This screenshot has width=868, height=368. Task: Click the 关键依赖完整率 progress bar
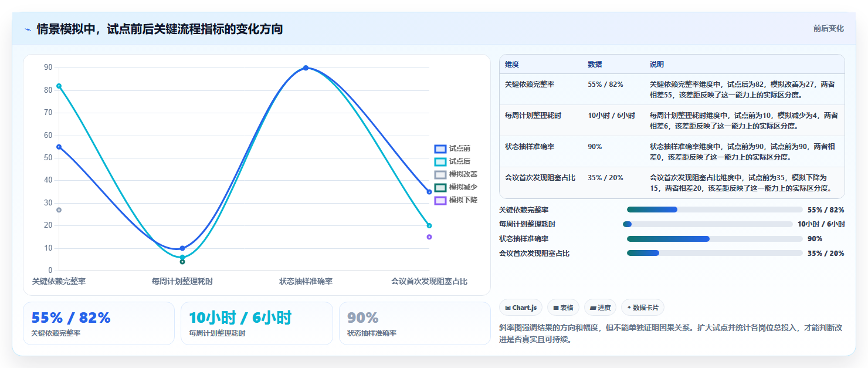714,210
